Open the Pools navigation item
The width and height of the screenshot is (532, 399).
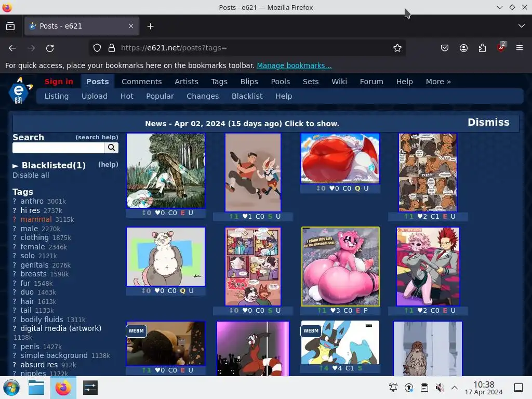click(x=280, y=82)
